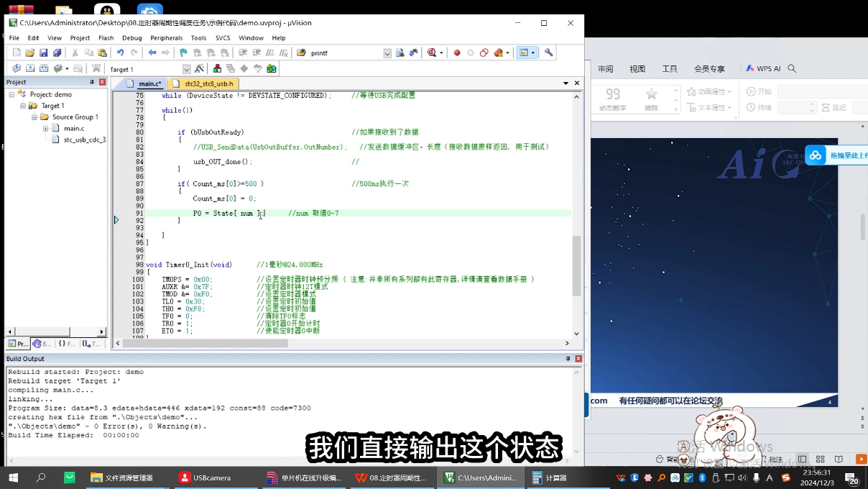The height and width of the screenshot is (489, 868).
Task: Select stc_usb_cdc_3 file in project tree
Action: pos(80,140)
